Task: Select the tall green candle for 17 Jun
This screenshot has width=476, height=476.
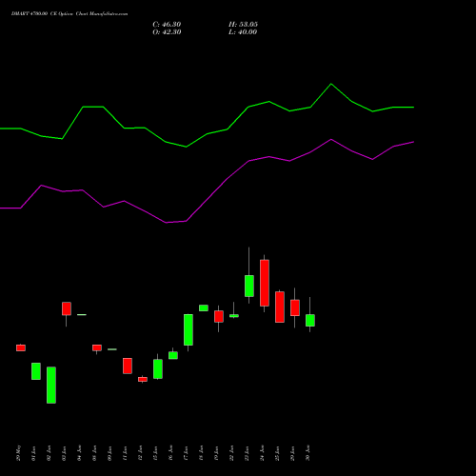Action: [x=188, y=329]
